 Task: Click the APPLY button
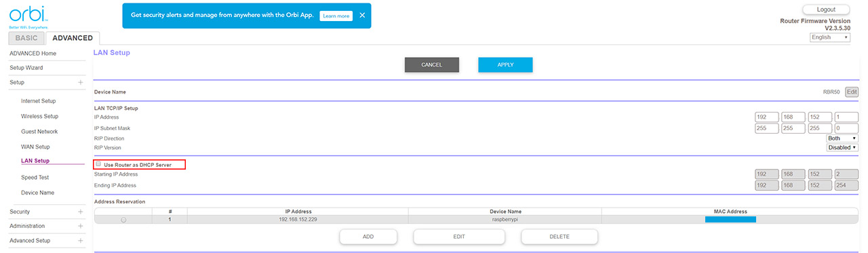505,64
